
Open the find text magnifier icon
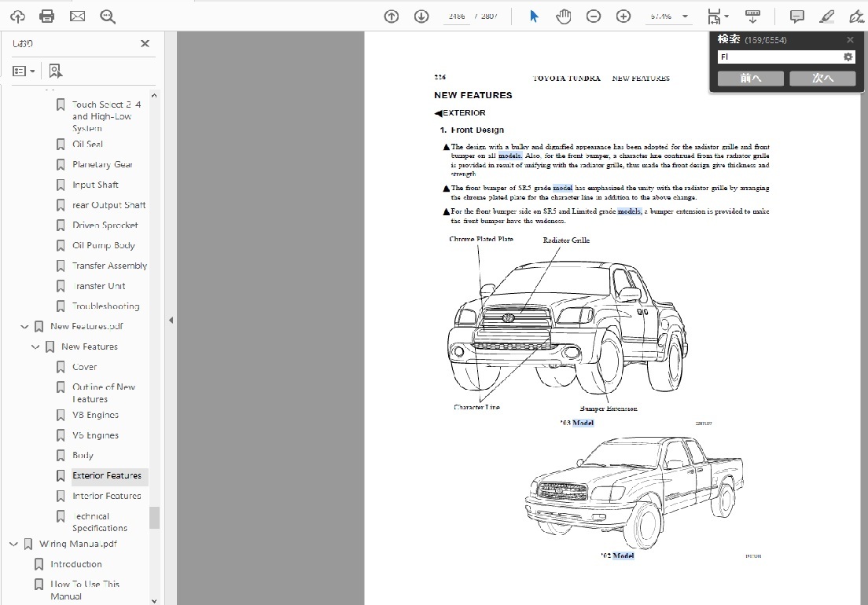click(108, 16)
